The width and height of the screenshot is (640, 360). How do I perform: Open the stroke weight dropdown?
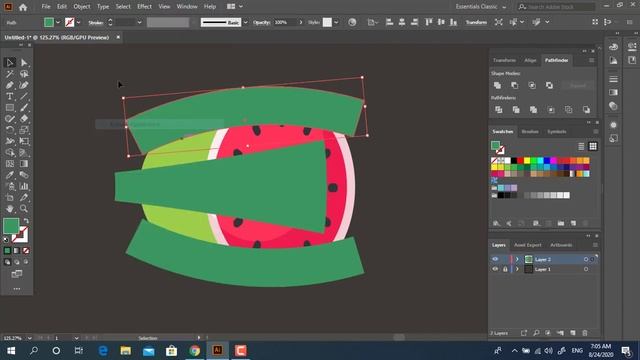click(x=139, y=22)
